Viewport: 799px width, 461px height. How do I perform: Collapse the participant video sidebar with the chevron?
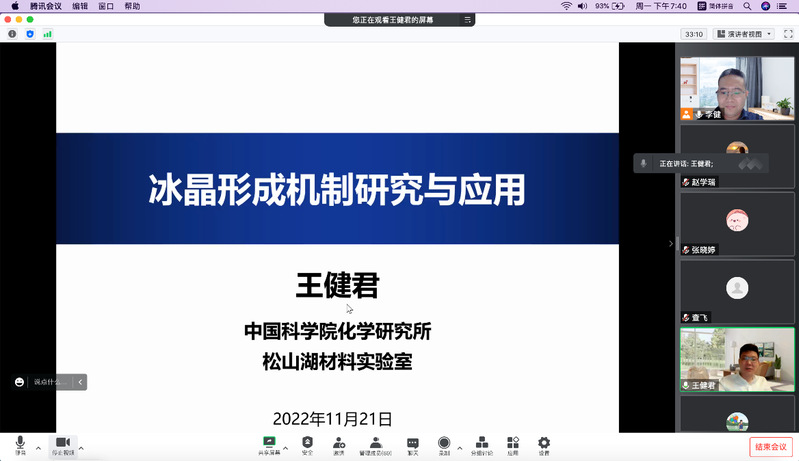[x=671, y=243]
